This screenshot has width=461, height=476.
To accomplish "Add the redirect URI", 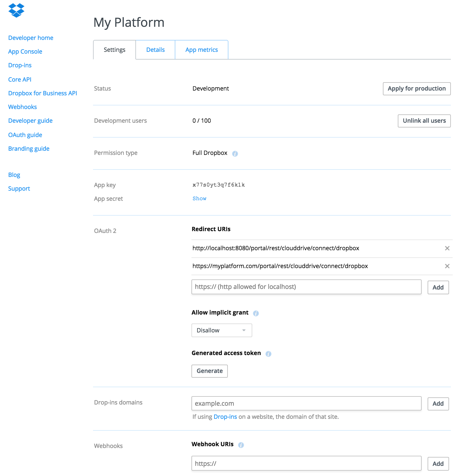I will click(438, 287).
